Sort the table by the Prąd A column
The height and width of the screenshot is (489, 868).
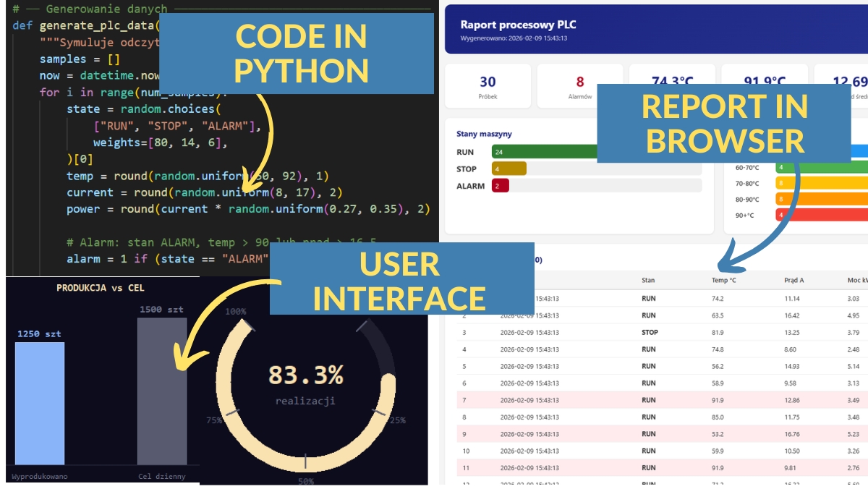click(x=794, y=280)
